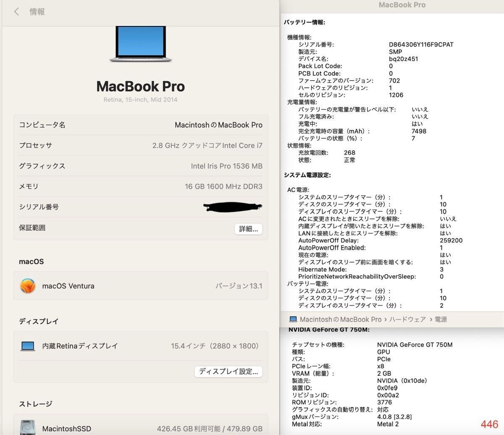Click 内蔵Retinaディスプレイ display name

pyautogui.click(x=80, y=346)
